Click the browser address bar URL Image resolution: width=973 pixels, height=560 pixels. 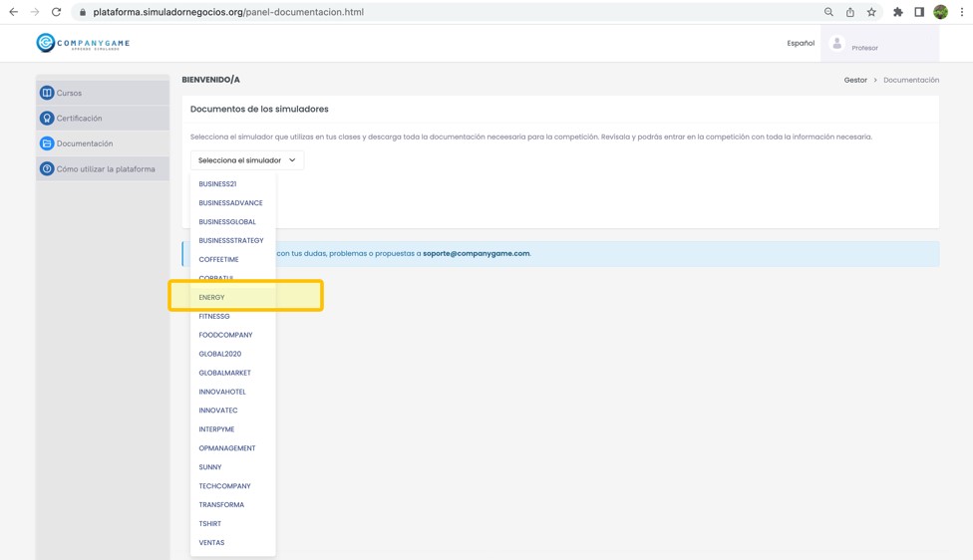pos(228,12)
